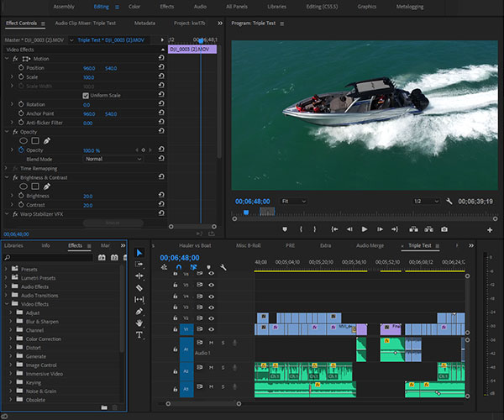Switch to the Color workspace
This screenshot has width=504, height=420.
point(134,6)
